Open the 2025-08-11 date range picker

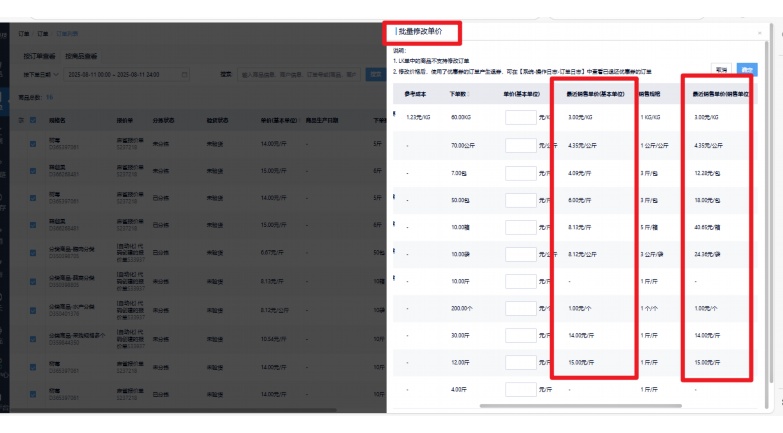(x=126, y=74)
